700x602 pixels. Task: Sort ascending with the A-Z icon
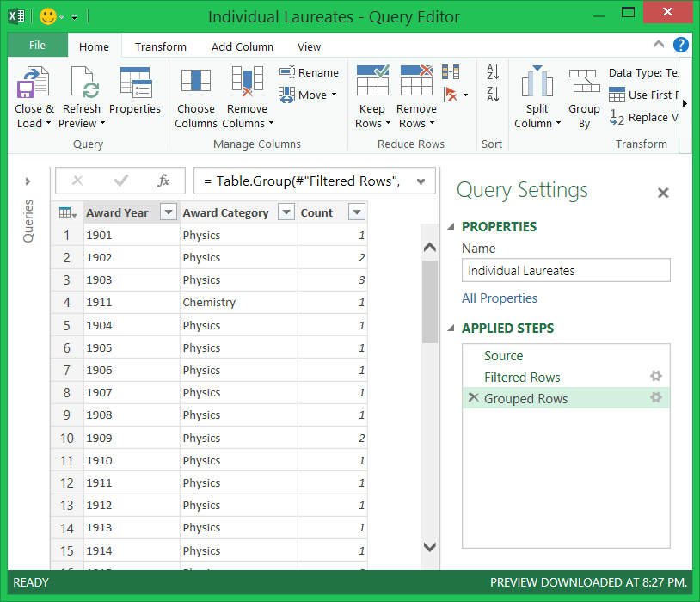(493, 72)
